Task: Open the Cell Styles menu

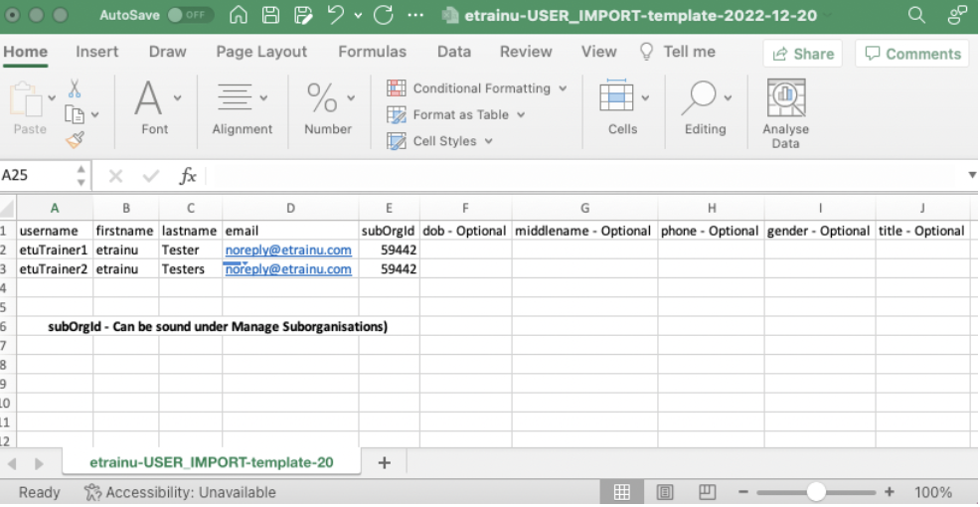Action: [440, 140]
